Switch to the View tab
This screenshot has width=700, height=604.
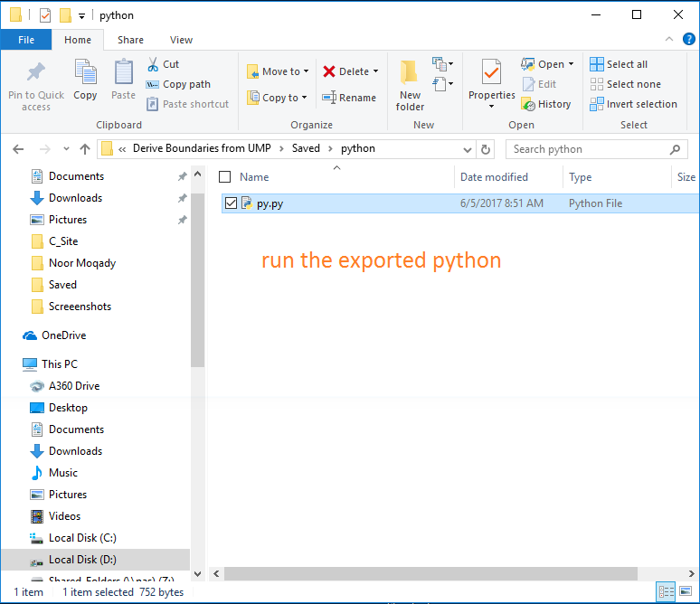point(181,40)
